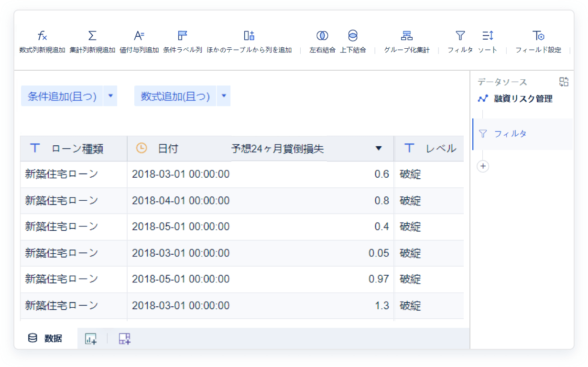Expand the 条件追加(且つ) dropdown arrow
The image size is (588, 367).
tap(110, 96)
